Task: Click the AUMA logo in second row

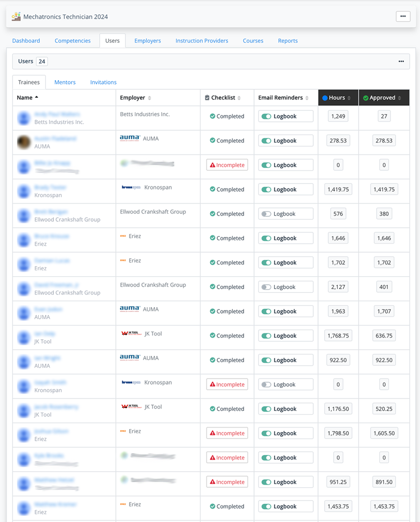Action: (x=130, y=138)
